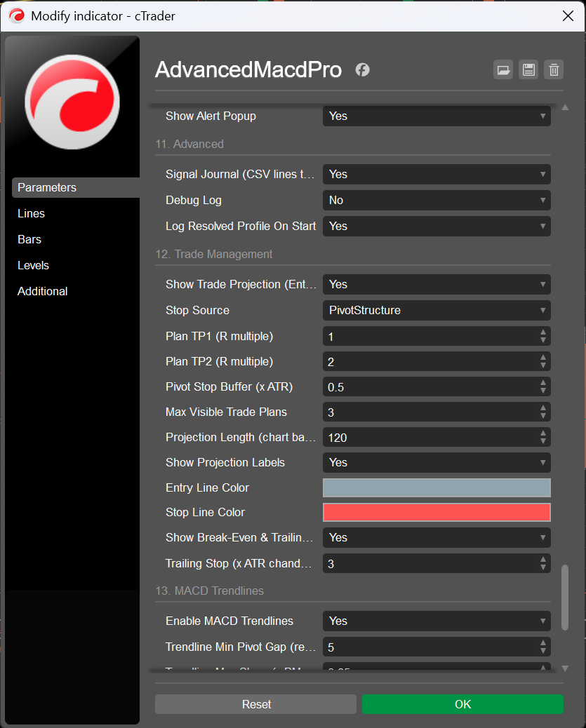Click the '11. Advanced' section header
This screenshot has width=586, height=728.
(x=189, y=144)
